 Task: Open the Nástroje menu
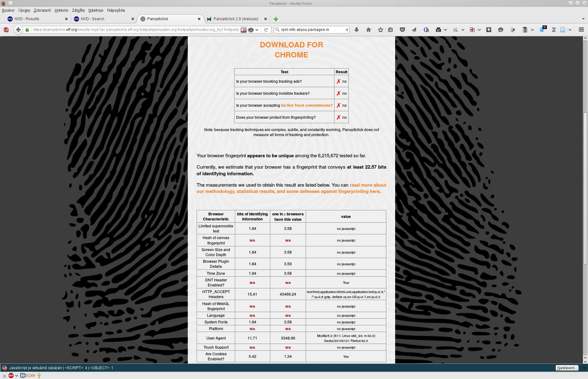[96, 10]
